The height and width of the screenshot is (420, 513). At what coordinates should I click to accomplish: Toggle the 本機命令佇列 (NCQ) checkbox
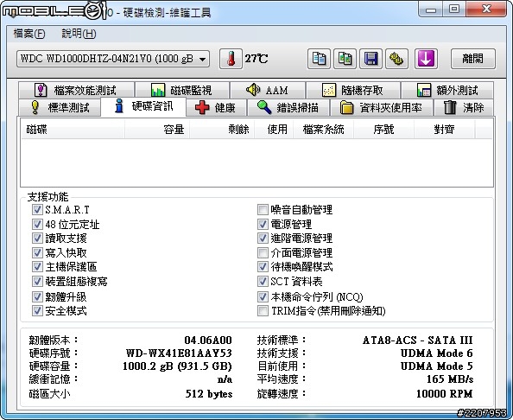tap(263, 296)
